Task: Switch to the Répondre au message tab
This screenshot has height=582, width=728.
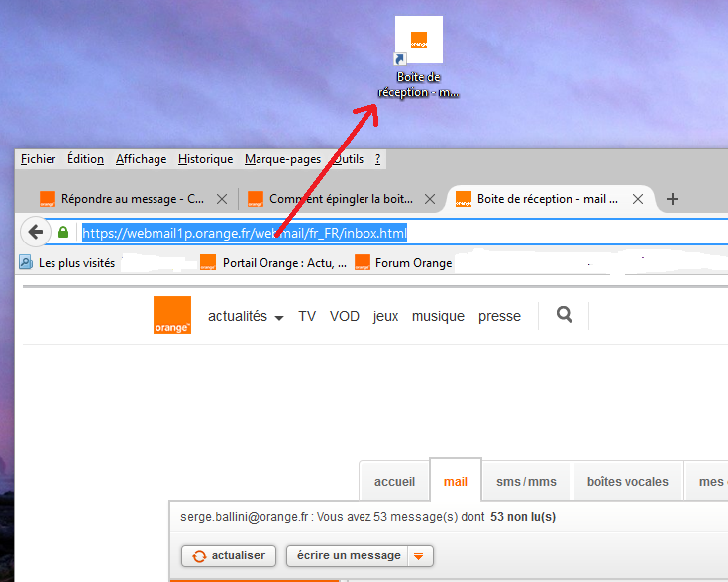Action: (133, 199)
